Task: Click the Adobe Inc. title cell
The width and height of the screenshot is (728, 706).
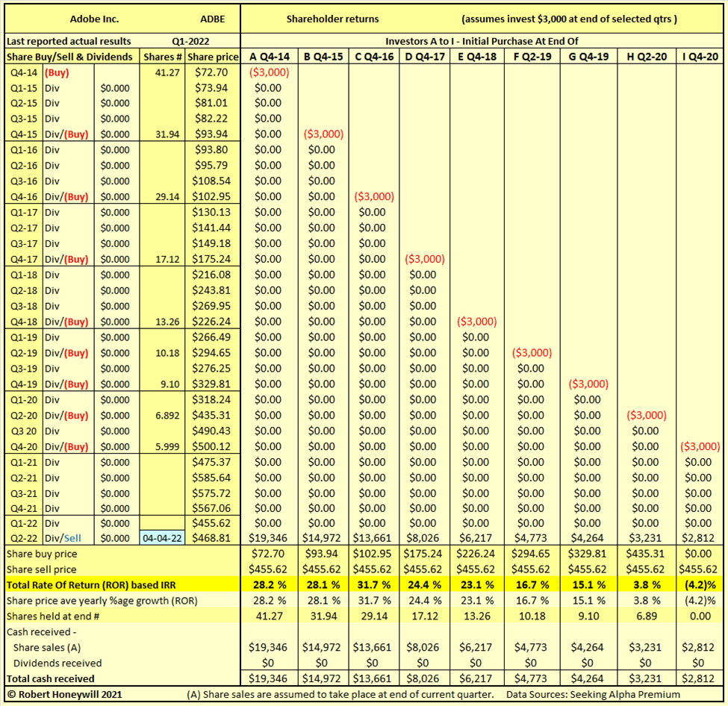Action: coord(94,19)
